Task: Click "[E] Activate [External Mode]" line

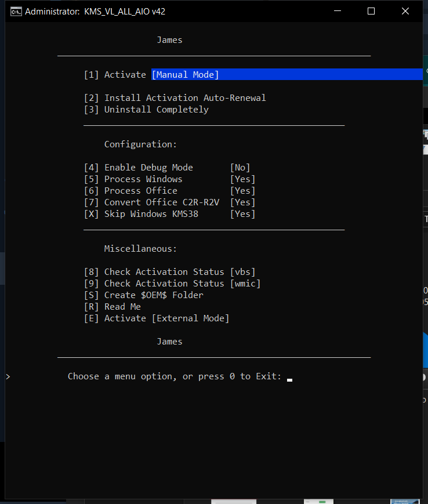Action: click(x=157, y=318)
